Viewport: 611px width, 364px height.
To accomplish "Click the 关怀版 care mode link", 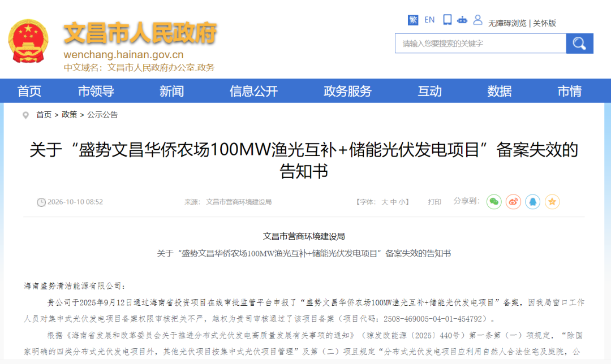I will [x=544, y=23].
